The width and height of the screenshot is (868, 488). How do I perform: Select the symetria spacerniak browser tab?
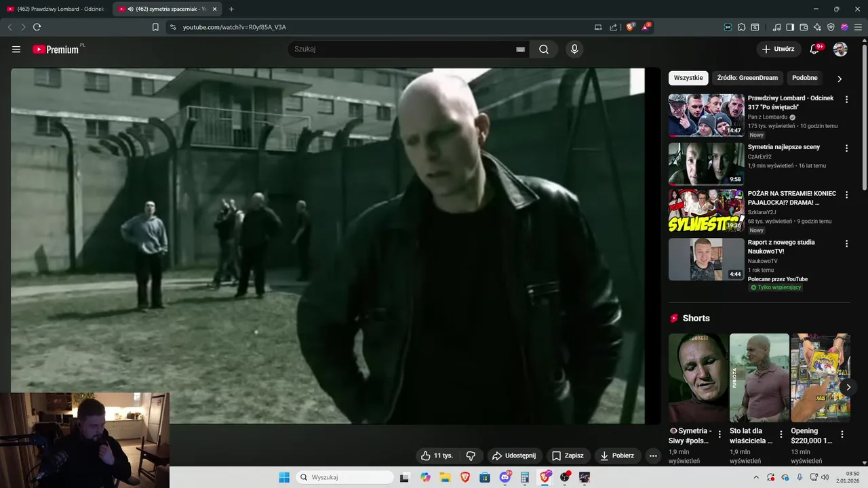(x=167, y=9)
